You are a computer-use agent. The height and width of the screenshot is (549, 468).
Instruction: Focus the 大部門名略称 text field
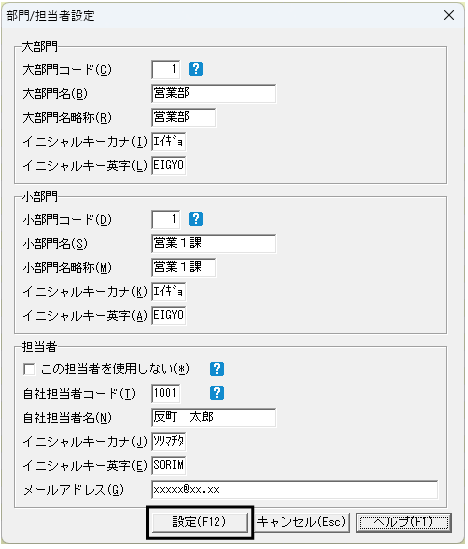(184, 117)
